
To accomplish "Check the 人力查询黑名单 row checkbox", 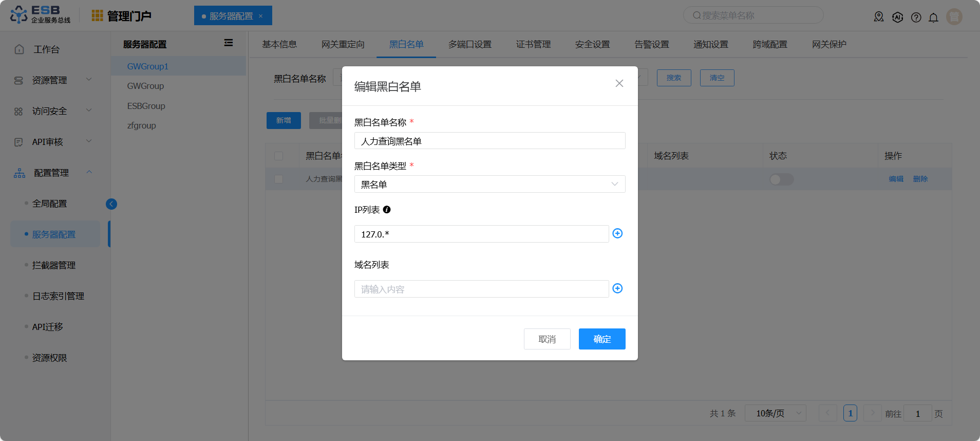I will pyautogui.click(x=279, y=179).
